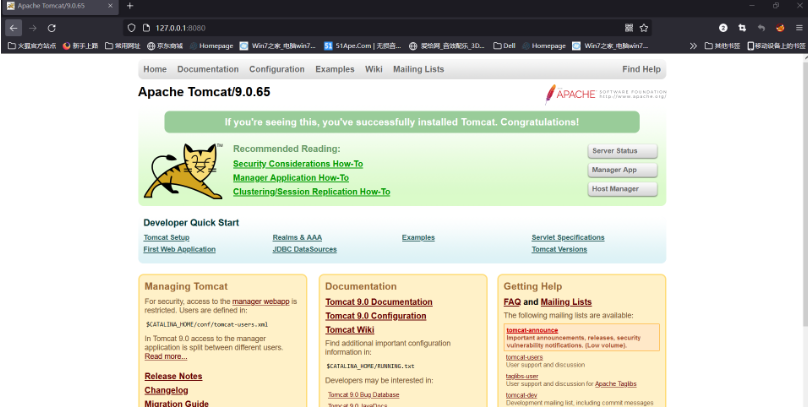This screenshot has height=407, width=808.
Task: Open the tomcat-announce mailing list link
Action: 532,330
